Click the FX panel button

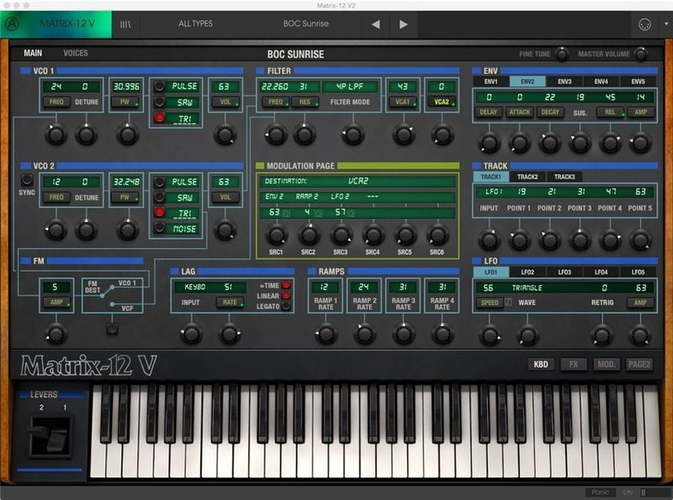point(573,364)
